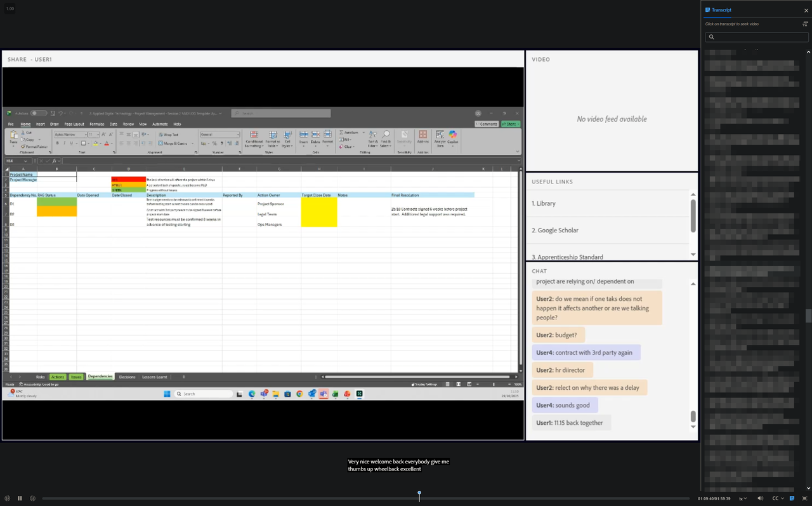Switch to the Dependencies sheet tab
Viewport: 812px width, 506px height.
pyautogui.click(x=100, y=376)
